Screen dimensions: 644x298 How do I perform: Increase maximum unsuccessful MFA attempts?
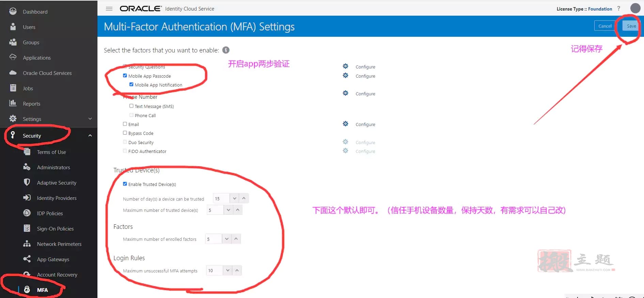click(x=237, y=270)
